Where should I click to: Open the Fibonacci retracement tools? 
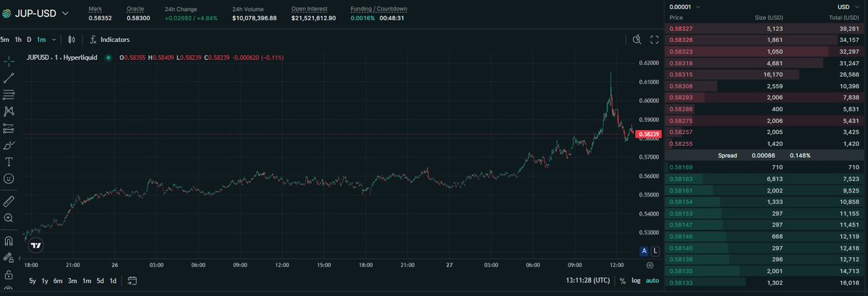(x=9, y=94)
